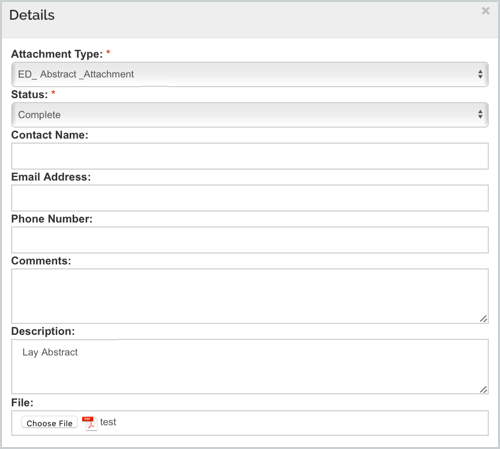
Task: Click the Choose File button
Action: click(49, 423)
